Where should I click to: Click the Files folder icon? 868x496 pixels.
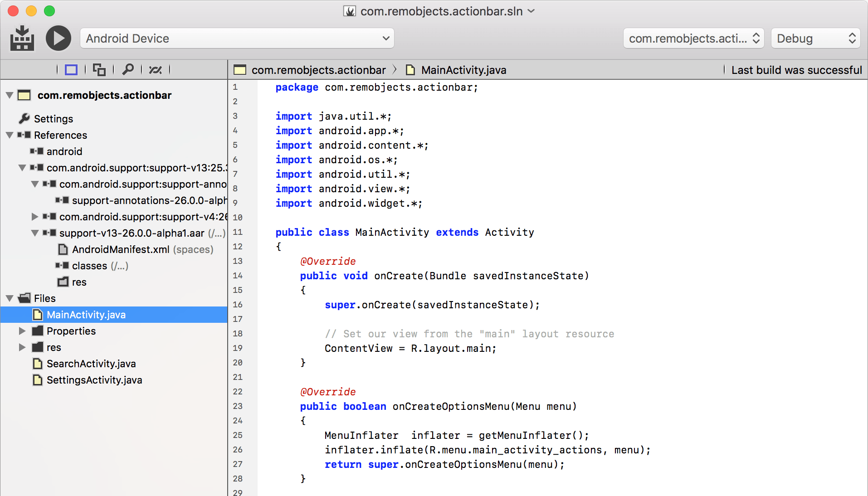[24, 298]
